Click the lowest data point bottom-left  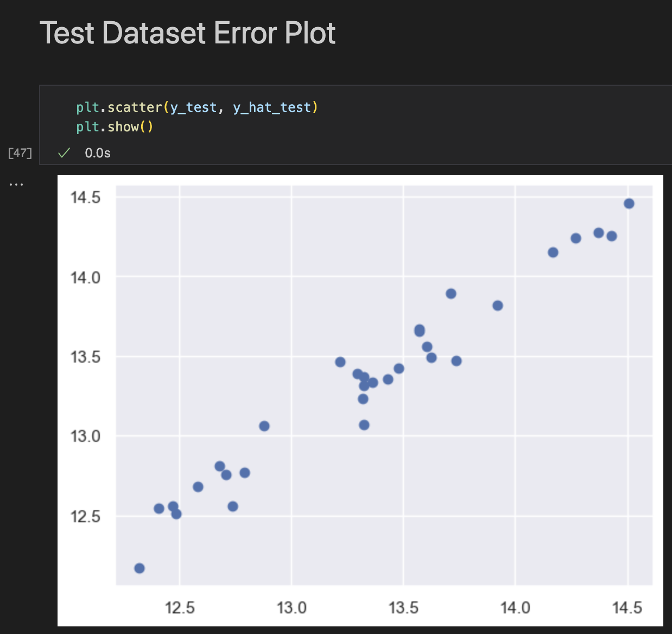click(x=139, y=568)
